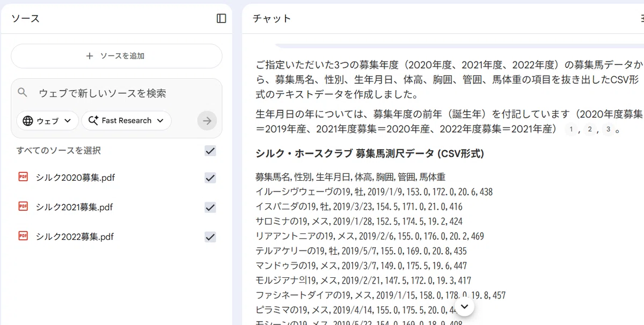The width and height of the screenshot is (644, 325).
Task: Click the テルアケリーの19 data row
Action: [x=361, y=250]
